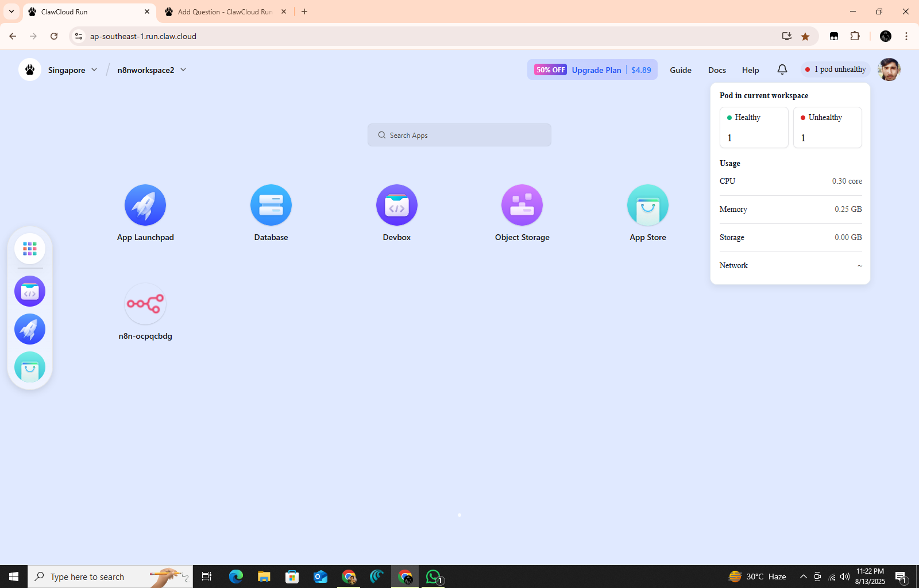Open Microsoft Edge from the taskbar
Screen dimensions: 919x588
(x=236, y=577)
